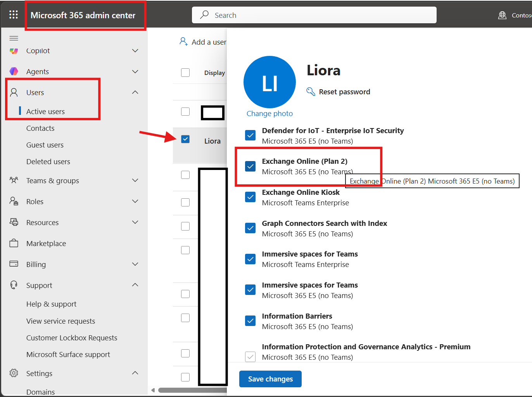Image resolution: width=532 pixels, height=397 pixels.
Task: Open View service requests item
Action: [x=60, y=321]
